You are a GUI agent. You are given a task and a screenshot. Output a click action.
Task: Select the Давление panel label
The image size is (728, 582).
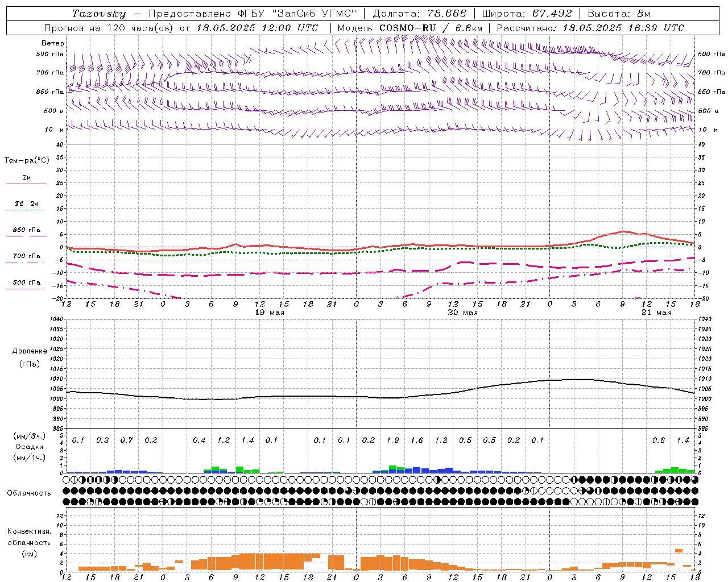30,351
